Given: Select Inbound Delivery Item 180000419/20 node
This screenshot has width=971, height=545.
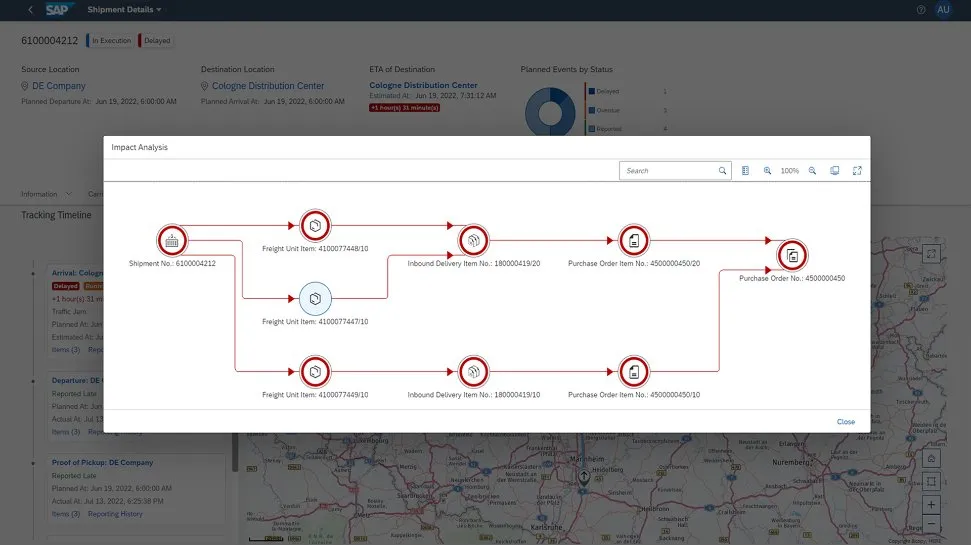Looking at the screenshot, I should pos(472,240).
